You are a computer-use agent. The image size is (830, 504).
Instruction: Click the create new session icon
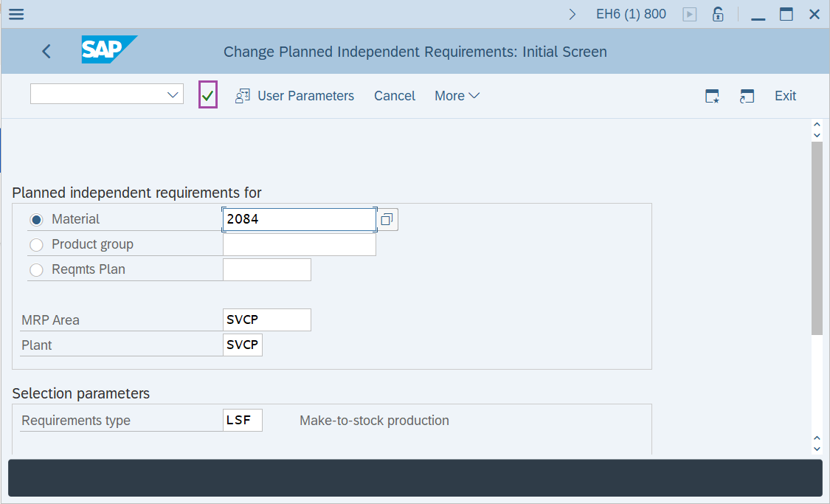point(712,96)
